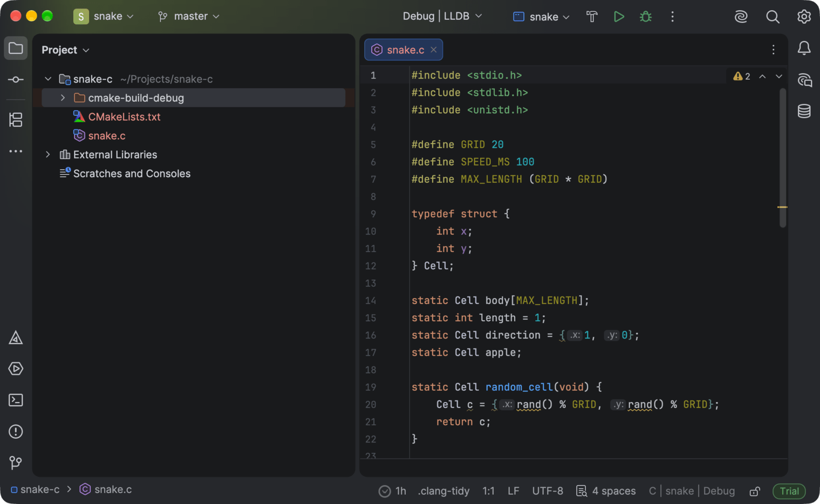The height and width of the screenshot is (504, 820).
Task: Open editor tab options menu
Action: coord(774,50)
